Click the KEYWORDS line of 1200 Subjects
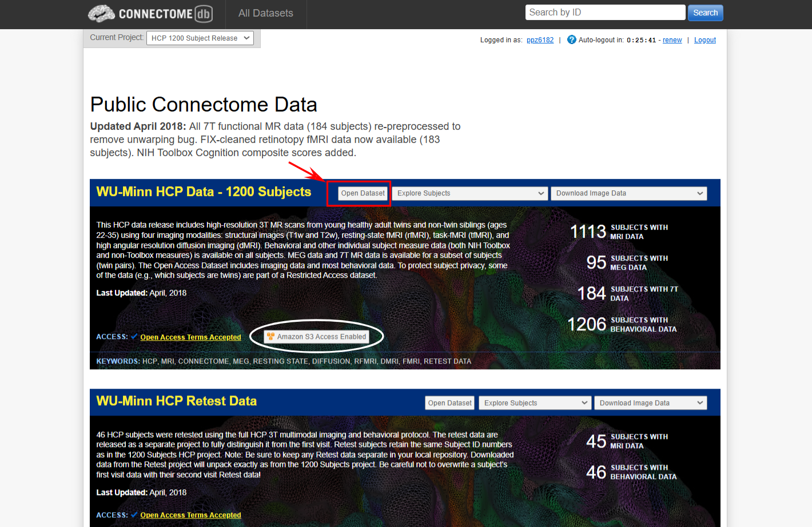Viewport: 812px width, 527px height. 284,361
